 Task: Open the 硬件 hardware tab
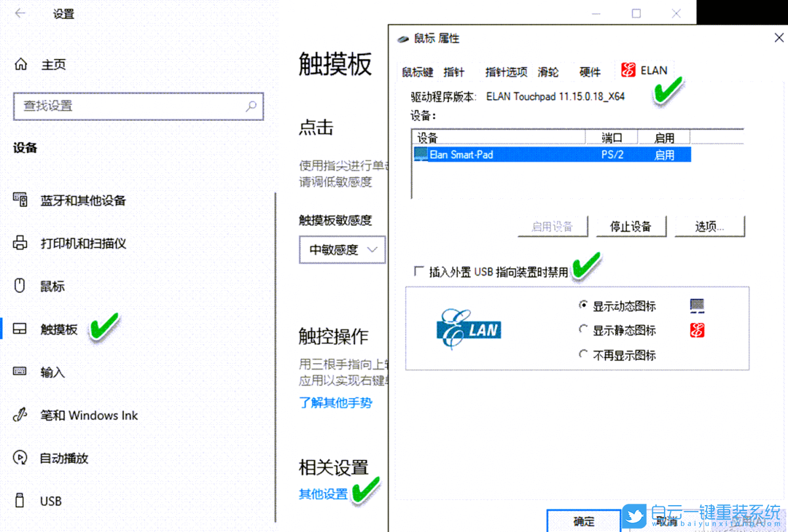[x=590, y=72]
